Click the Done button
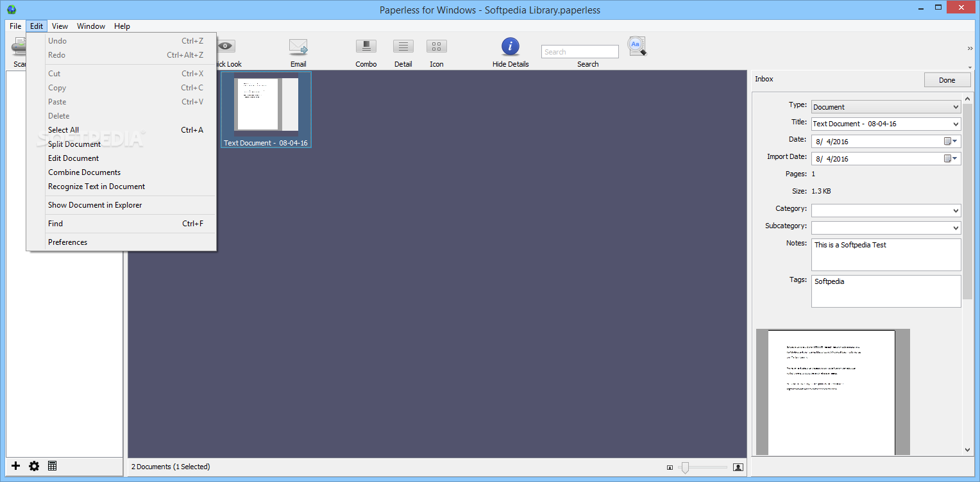Screen dimensions: 980x482 pos(947,80)
